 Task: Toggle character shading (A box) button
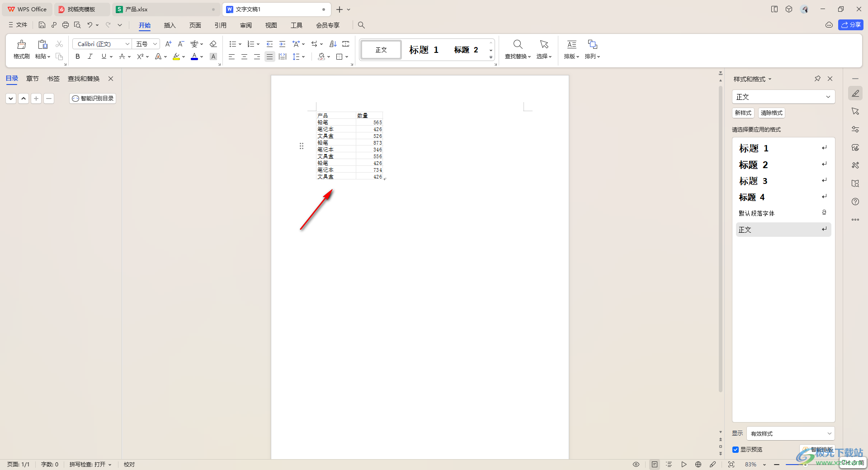[x=213, y=56]
